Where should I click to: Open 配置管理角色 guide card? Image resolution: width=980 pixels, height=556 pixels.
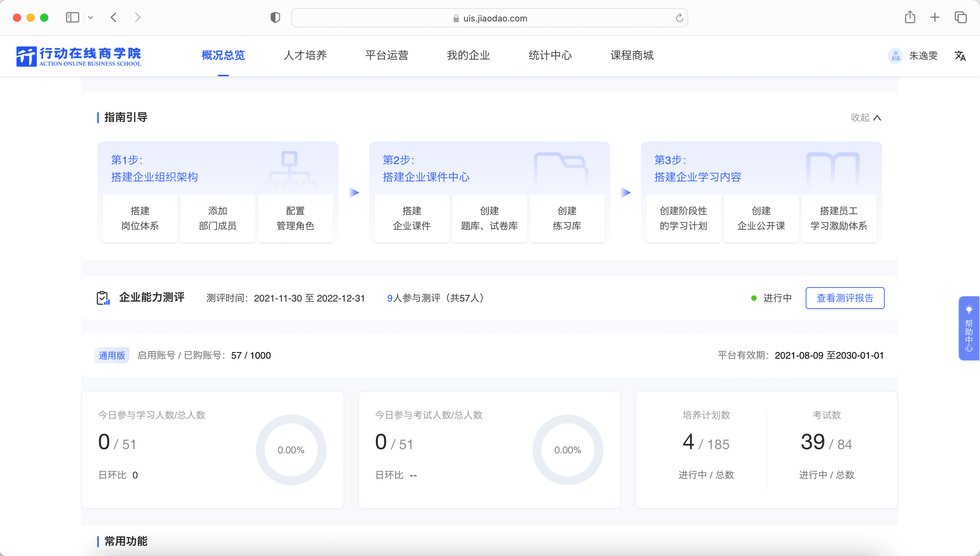295,218
